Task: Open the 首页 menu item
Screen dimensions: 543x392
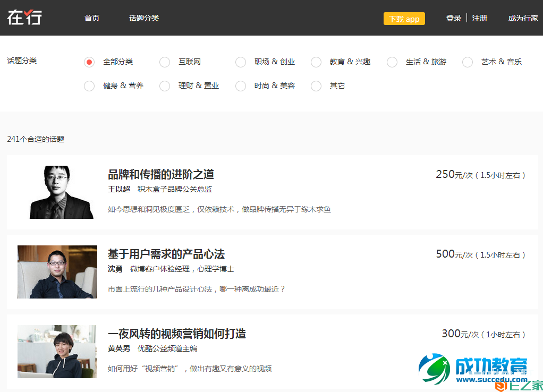Action: (x=91, y=17)
